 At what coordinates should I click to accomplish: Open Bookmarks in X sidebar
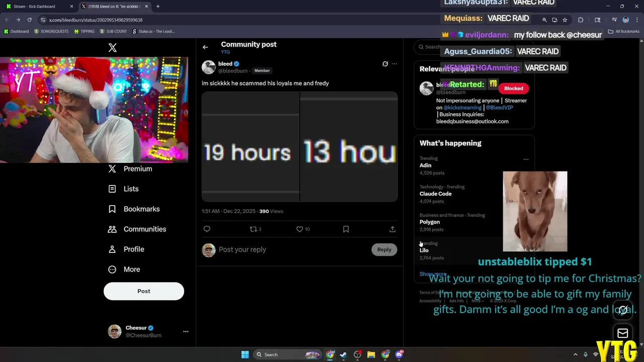click(134, 209)
